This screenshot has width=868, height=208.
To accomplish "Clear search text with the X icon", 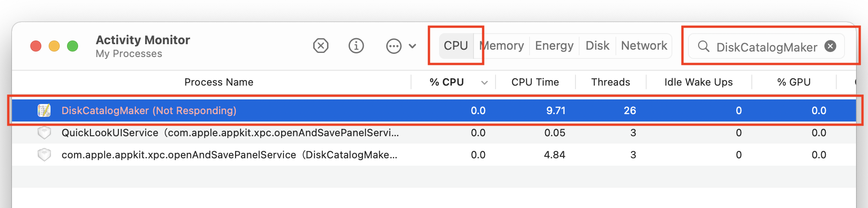I will pos(830,46).
